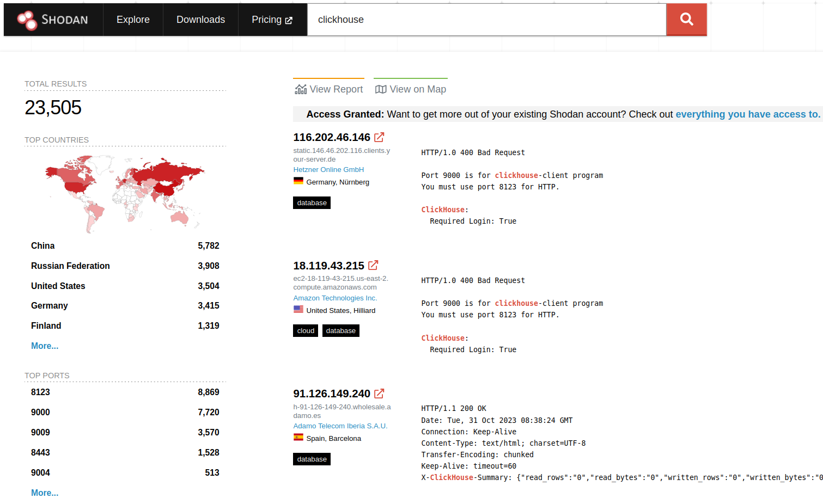The width and height of the screenshot is (823, 504).
Task: Click the Hetzner Online GmbH link
Action: [x=328, y=170]
